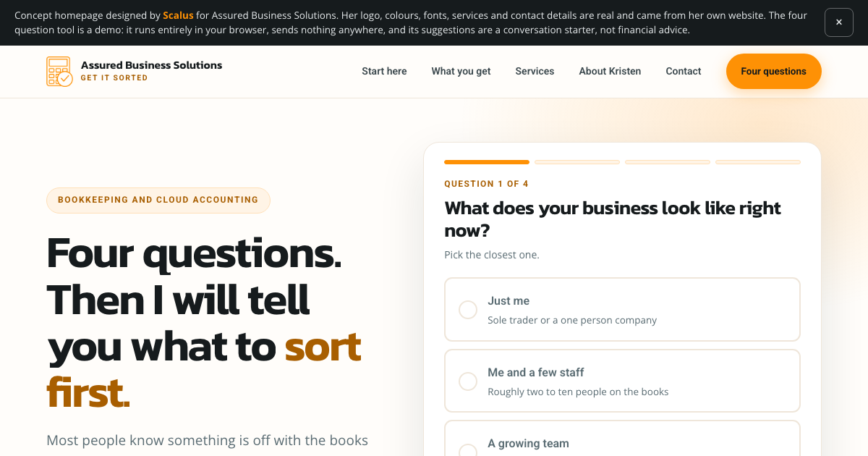
Task: Open the Services nav item
Action: click(x=535, y=71)
